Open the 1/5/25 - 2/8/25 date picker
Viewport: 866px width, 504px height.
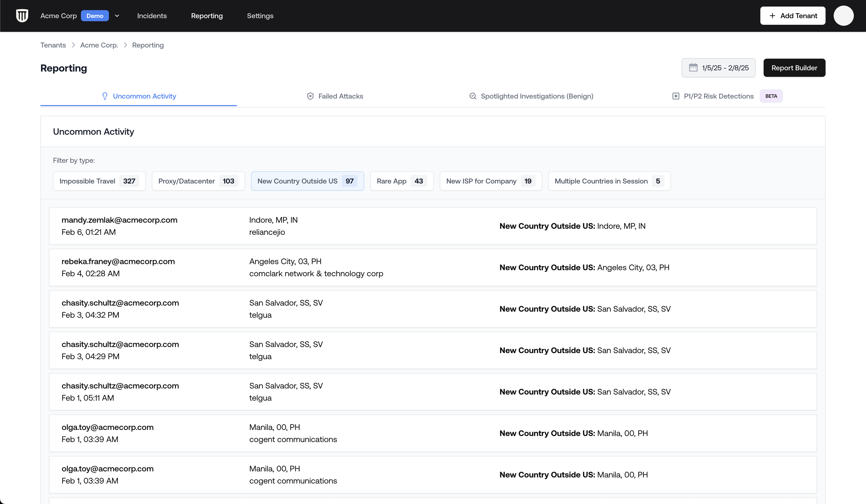click(x=718, y=68)
